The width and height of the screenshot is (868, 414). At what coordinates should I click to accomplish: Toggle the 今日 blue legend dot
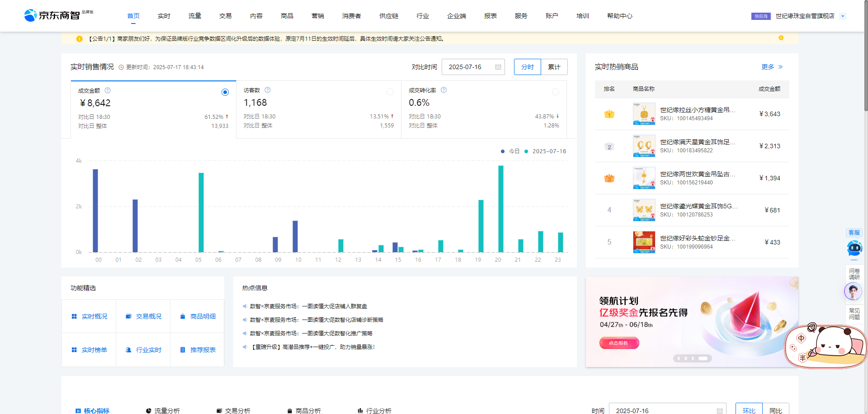click(x=503, y=151)
